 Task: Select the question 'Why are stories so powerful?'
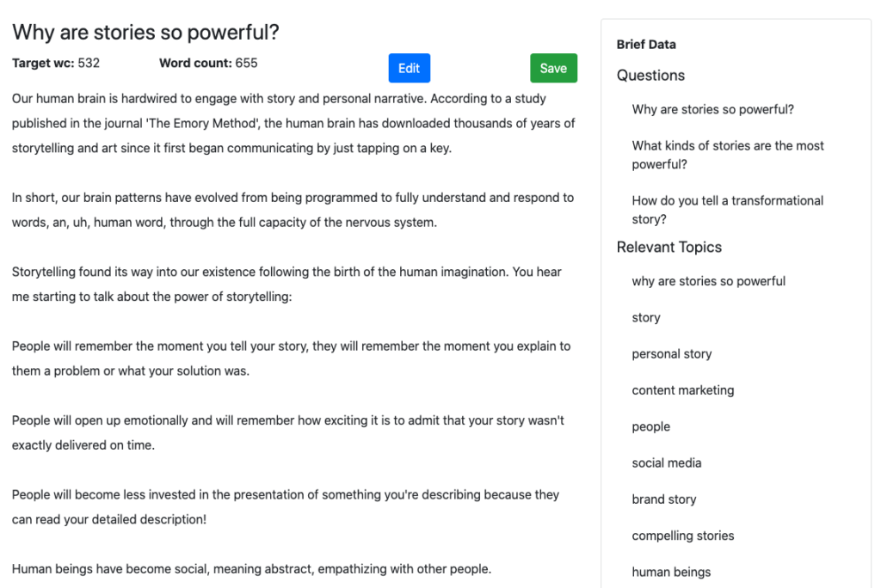[712, 109]
